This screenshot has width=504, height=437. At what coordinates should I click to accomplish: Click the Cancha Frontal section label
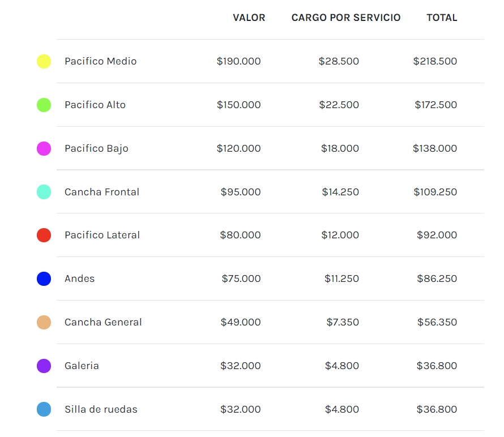pos(101,192)
